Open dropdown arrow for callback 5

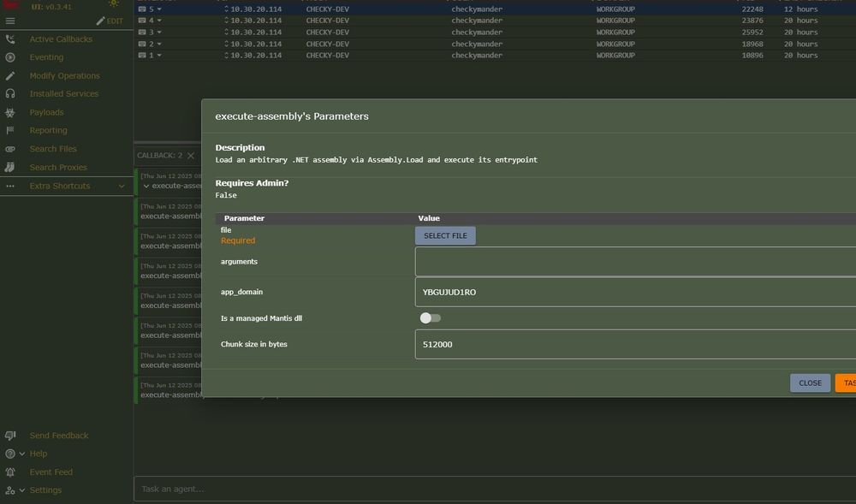[159, 9]
